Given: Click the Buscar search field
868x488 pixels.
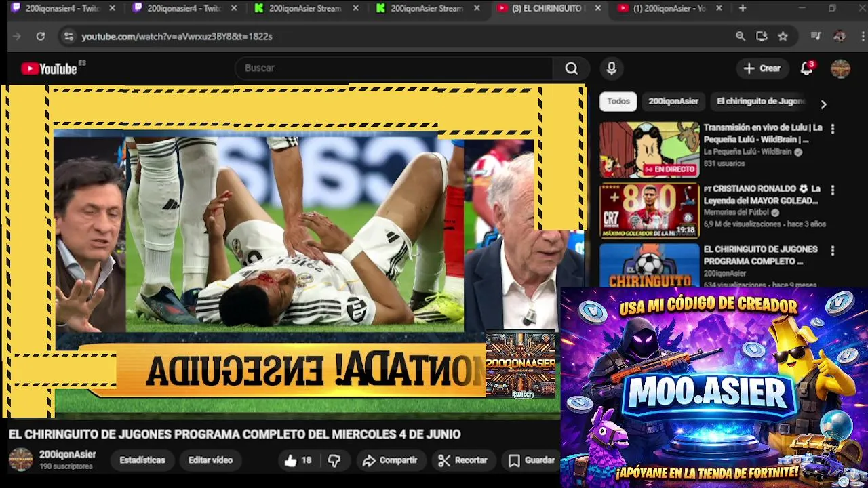Looking at the screenshot, I should tap(393, 68).
